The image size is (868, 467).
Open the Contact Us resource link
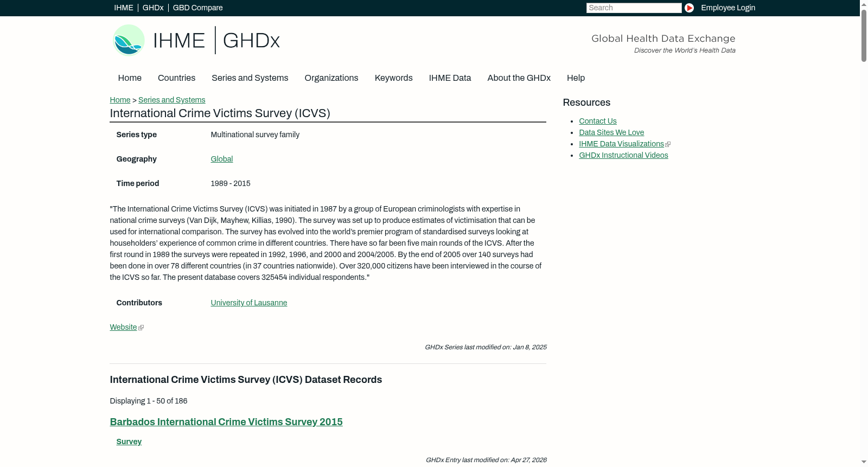(x=598, y=121)
